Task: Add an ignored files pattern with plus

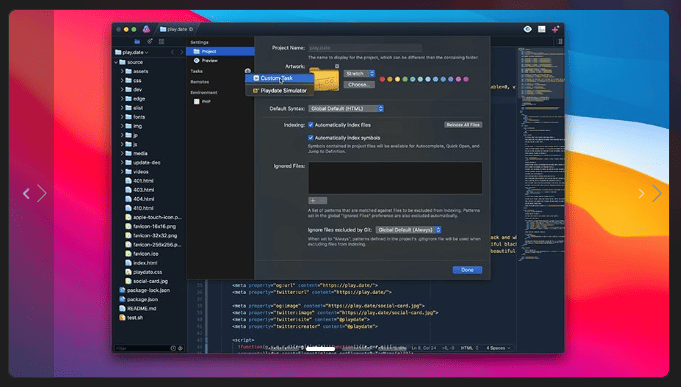Action: (313, 200)
